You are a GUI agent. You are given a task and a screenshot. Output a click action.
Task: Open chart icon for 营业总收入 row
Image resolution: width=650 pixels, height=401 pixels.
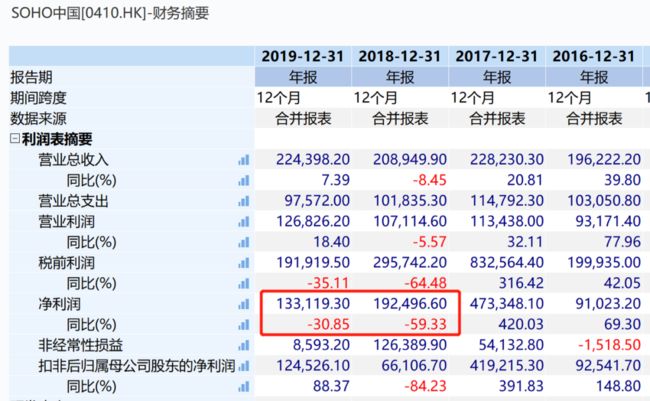click(244, 160)
